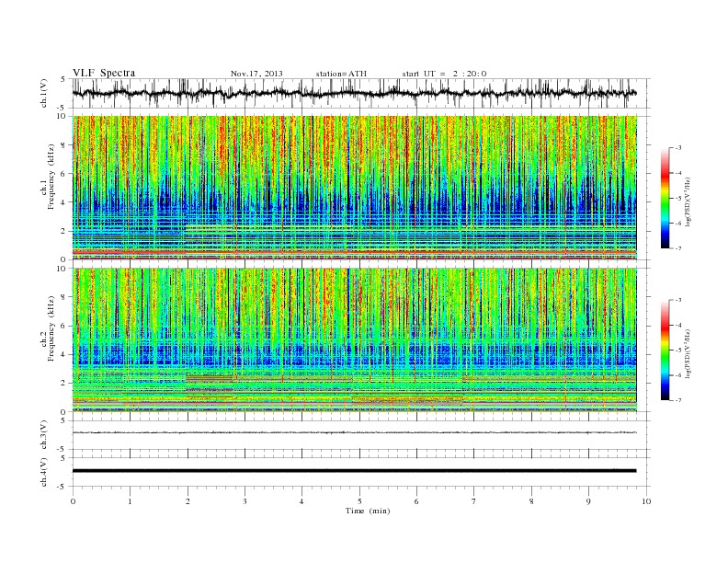Image resolution: width=728 pixels, height=563 pixels.
Task: Click the time axis tick label "10" under ch.4
Action: [x=646, y=501]
